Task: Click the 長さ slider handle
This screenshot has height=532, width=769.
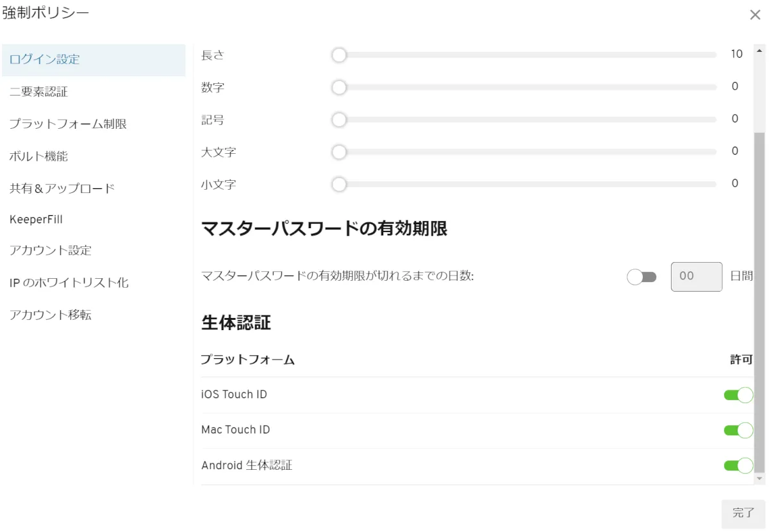Action: point(339,55)
